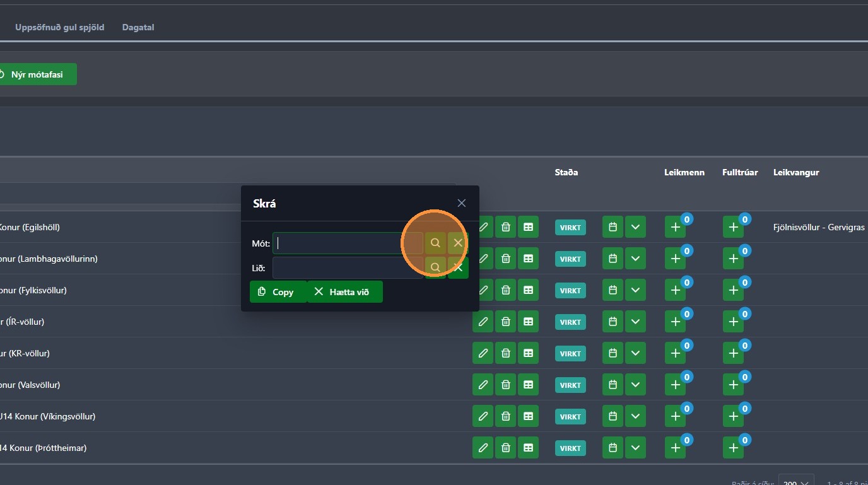Click the Leikmenn column header
This screenshot has width=868, height=485.
click(684, 172)
